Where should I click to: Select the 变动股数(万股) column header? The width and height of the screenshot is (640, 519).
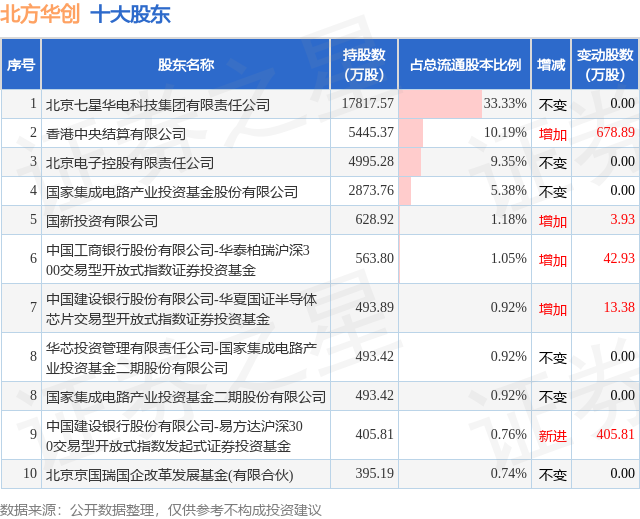(605, 64)
